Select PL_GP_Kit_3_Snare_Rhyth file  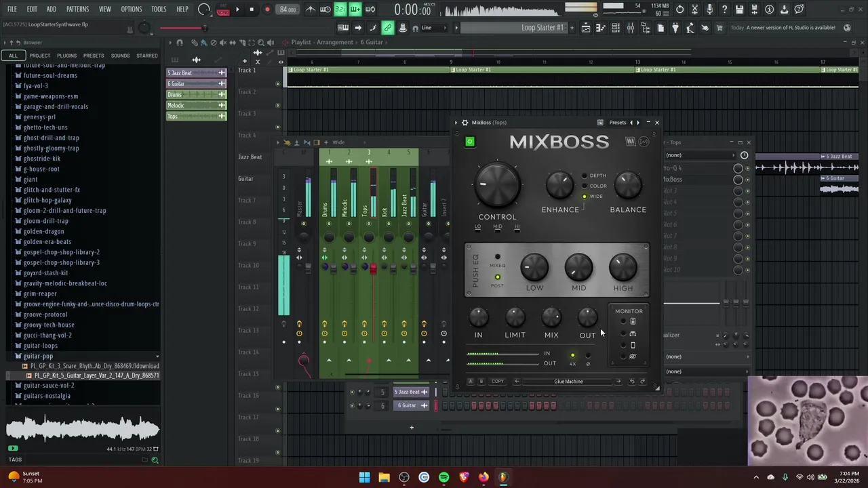click(94, 366)
